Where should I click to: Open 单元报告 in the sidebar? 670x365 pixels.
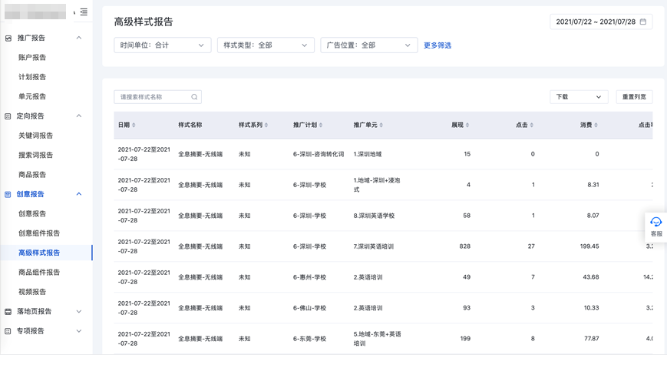pos(32,97)
